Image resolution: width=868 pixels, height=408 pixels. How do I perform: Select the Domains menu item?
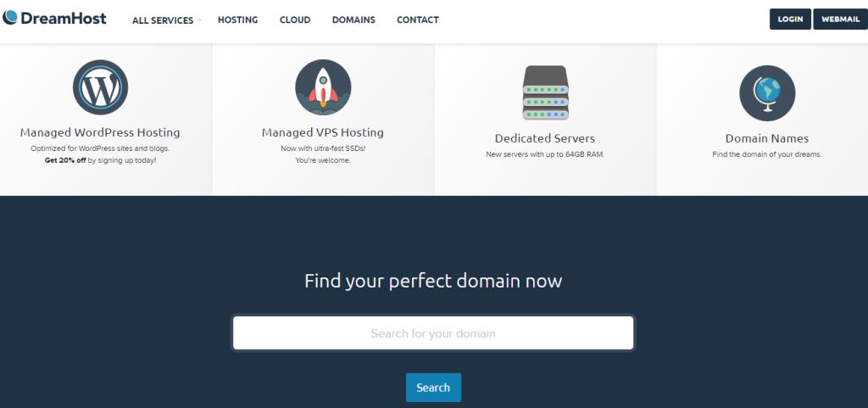tap(353, 20)
